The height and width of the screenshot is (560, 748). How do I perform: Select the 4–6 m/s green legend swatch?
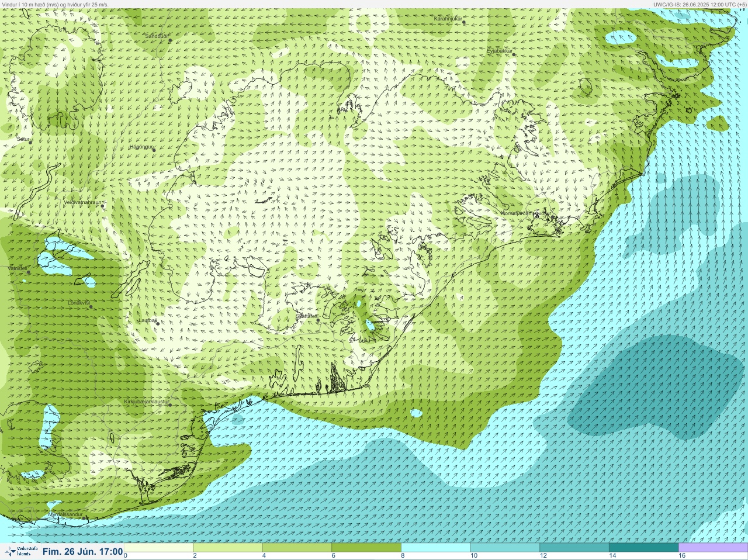tap(297, 548)
